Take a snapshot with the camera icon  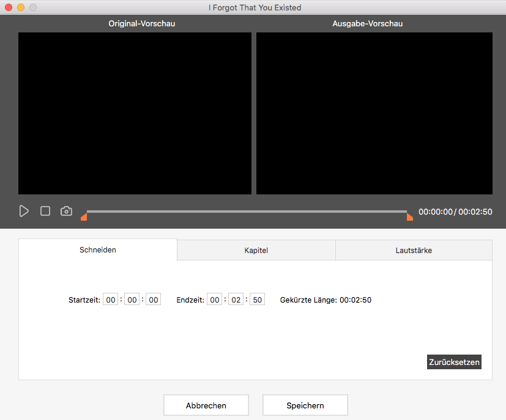[66, 211]
